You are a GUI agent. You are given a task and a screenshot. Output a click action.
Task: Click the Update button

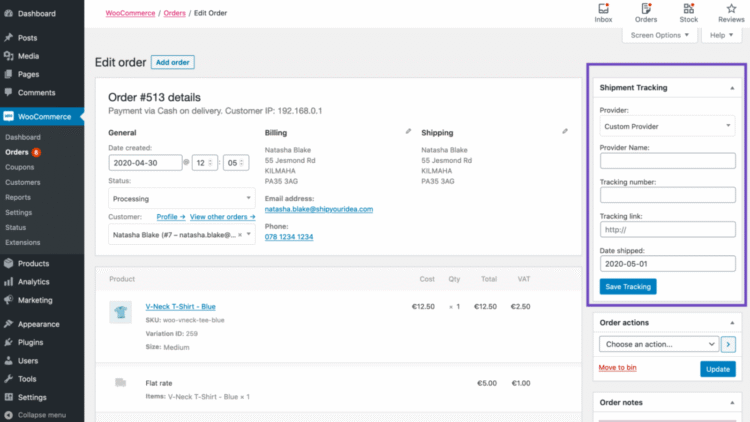tap(718, 369)
